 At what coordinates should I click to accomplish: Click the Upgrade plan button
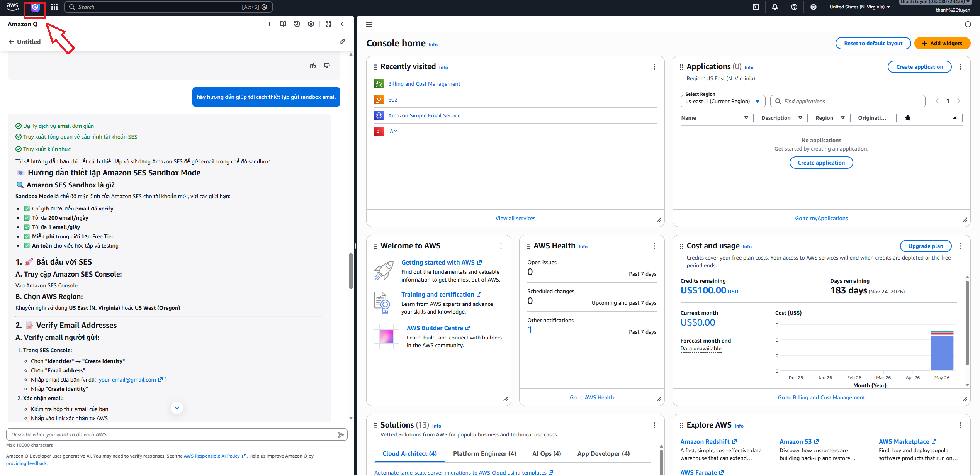pyautogui.click(x=926, y=246)
